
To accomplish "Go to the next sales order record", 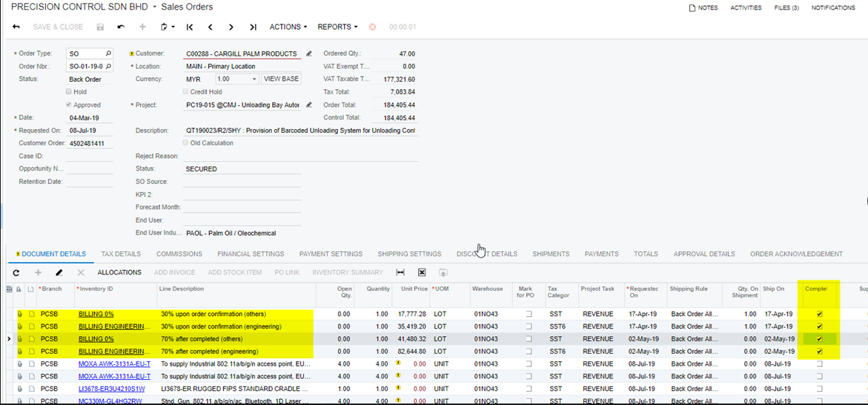I will (x=231, y=27).
